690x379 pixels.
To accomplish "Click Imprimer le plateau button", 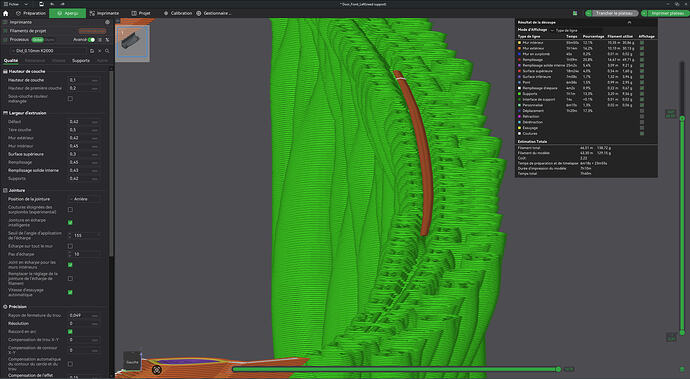I will (x=668, y=13).
